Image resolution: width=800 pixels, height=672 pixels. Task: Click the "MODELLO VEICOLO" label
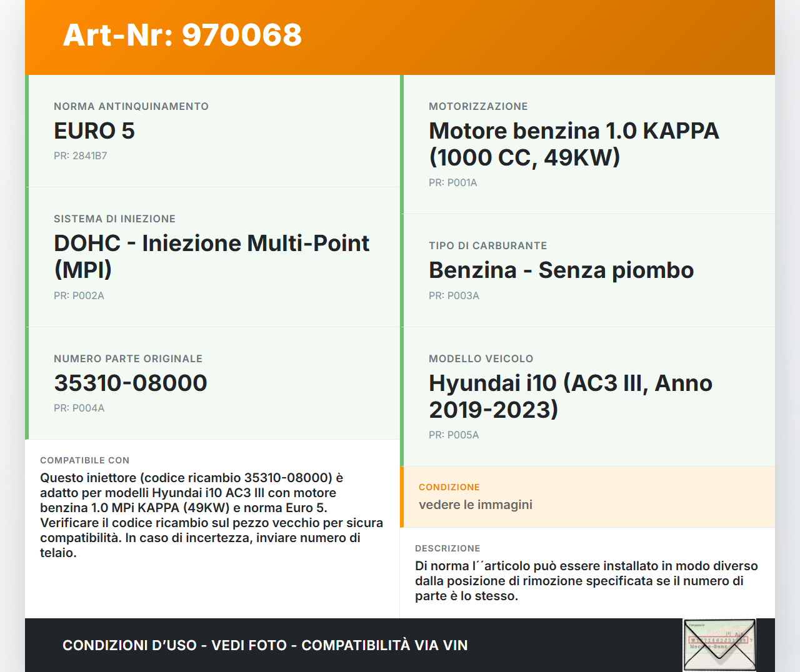click(481, 359)
